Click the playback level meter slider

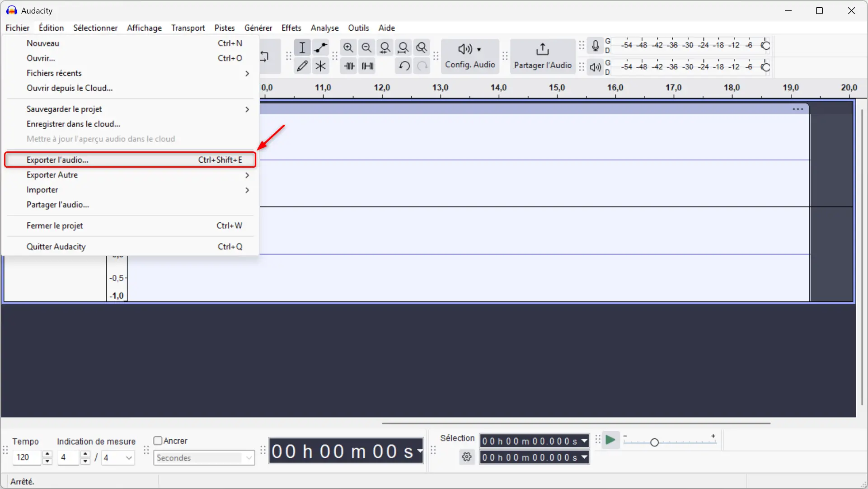point(765,67)
